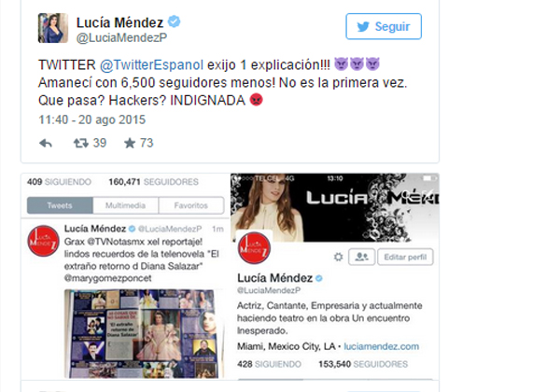
Task: Open @LuciaMendezP handle in tweet header
Action: coord(121,38)
